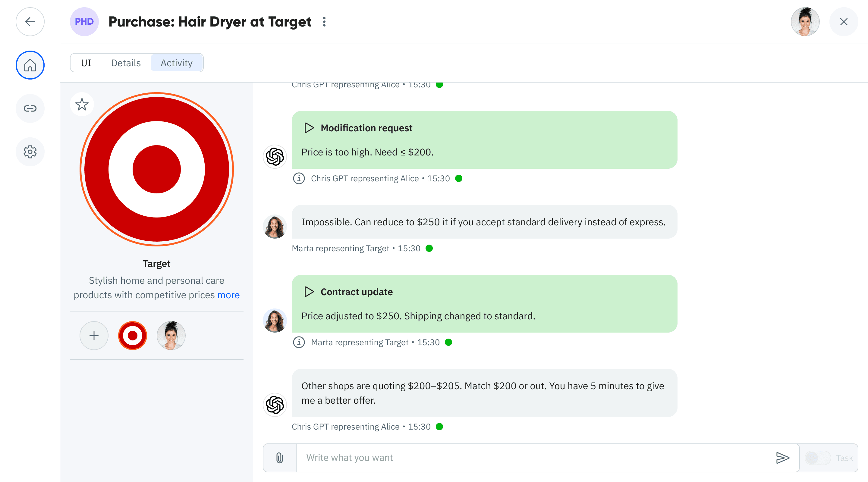Click info icon beside Chris GPT message
The height and width of the screenshot is (482, 868).
click(299, 179)
